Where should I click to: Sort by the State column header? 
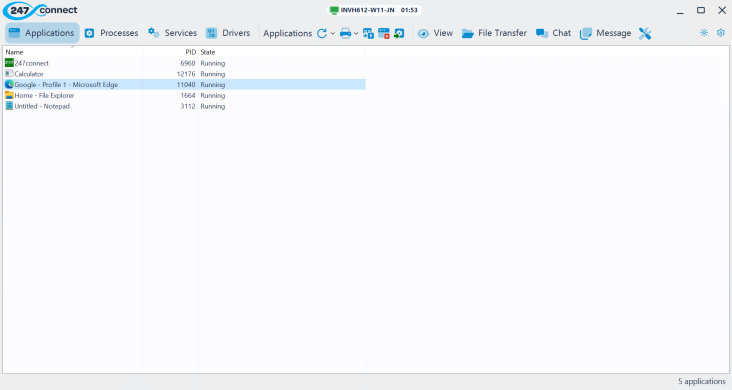tap(282, 52)
